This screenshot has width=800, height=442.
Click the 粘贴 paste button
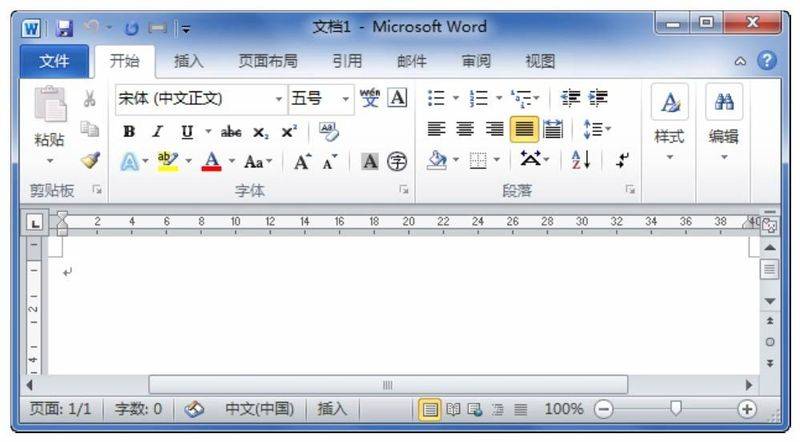tap(49, 125)
